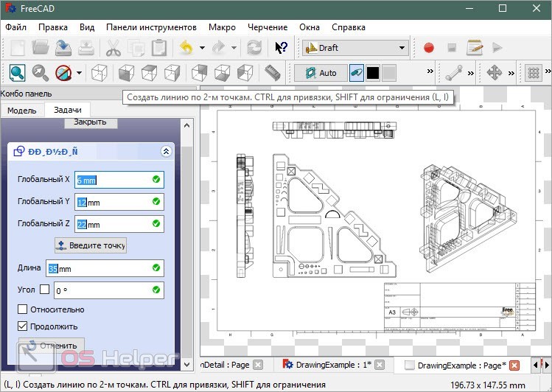552x392 pixels.
Task: Select the Front view cube
Action: [126, 73]
